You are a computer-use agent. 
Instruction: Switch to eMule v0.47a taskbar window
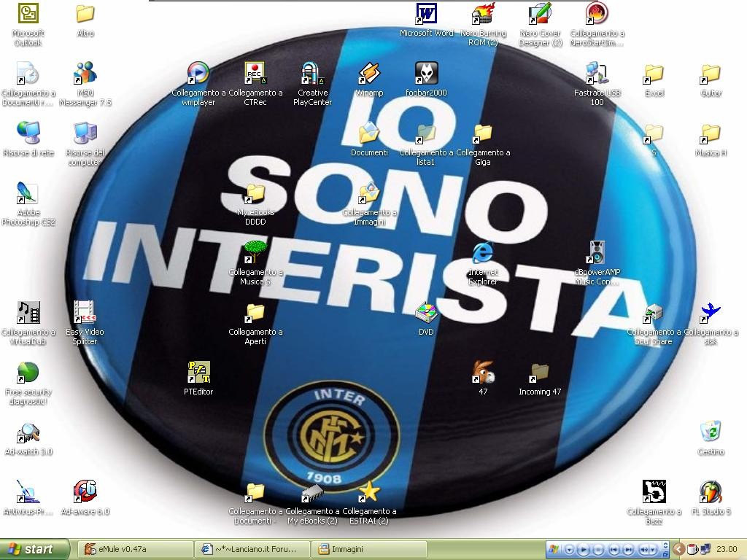pos(135,550)
